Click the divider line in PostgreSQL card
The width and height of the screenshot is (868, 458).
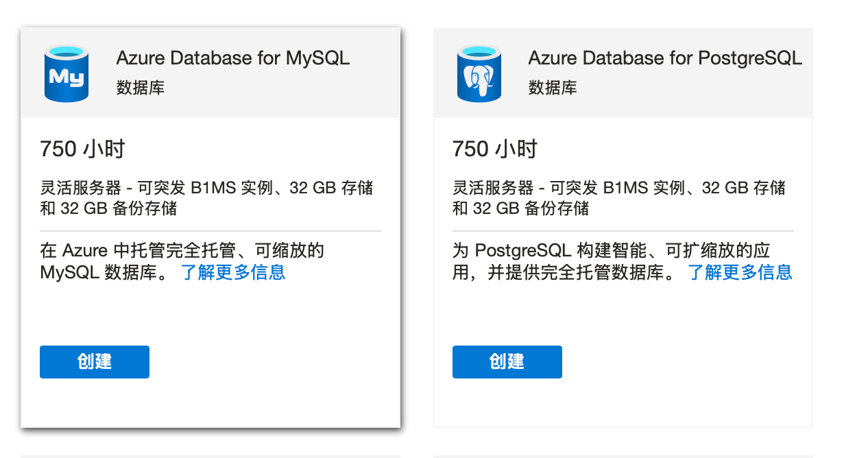coord(623,231)
